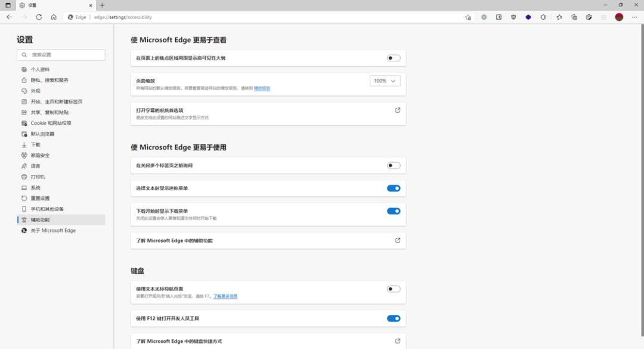Screen dimensions: 644x349
Task: Open 打印机 settings in the sidebar
Action: point(61,177)
